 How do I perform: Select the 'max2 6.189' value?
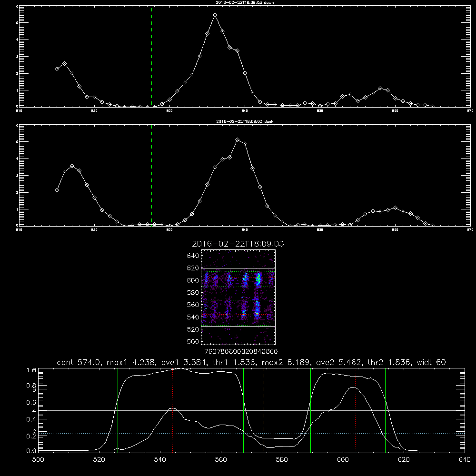[285, 362]
